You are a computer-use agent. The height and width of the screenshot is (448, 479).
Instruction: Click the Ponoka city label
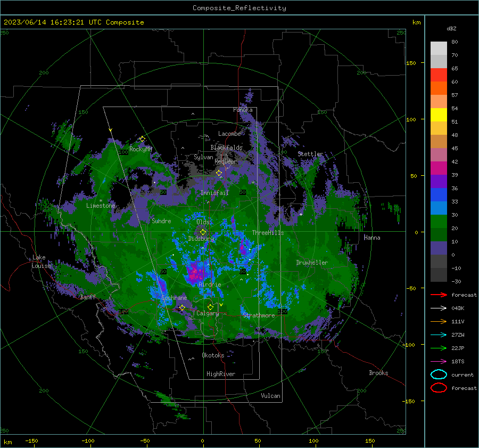tap(243, 110)
